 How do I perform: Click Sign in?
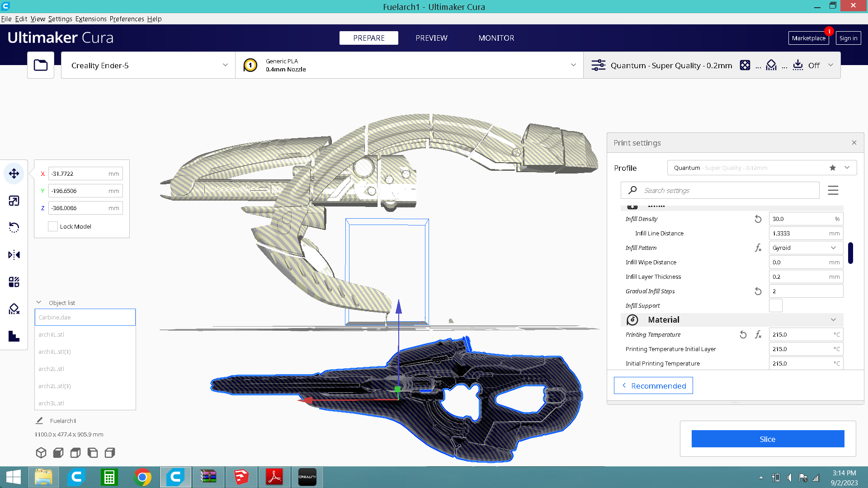[848, 38]
